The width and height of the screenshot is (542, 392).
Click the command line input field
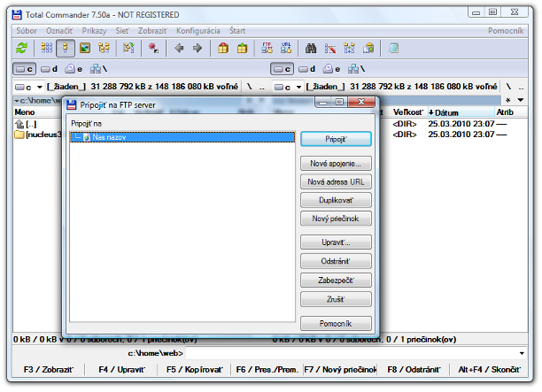coord(352,353)
